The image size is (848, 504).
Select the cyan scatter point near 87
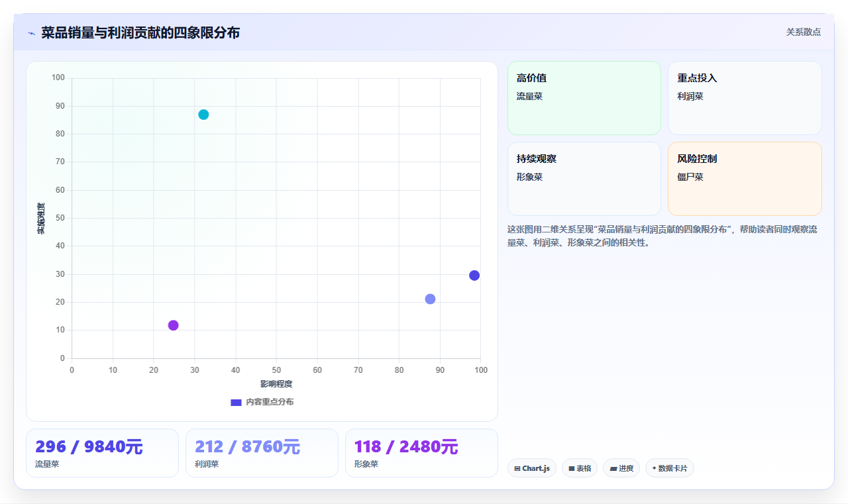coord(203,115)
